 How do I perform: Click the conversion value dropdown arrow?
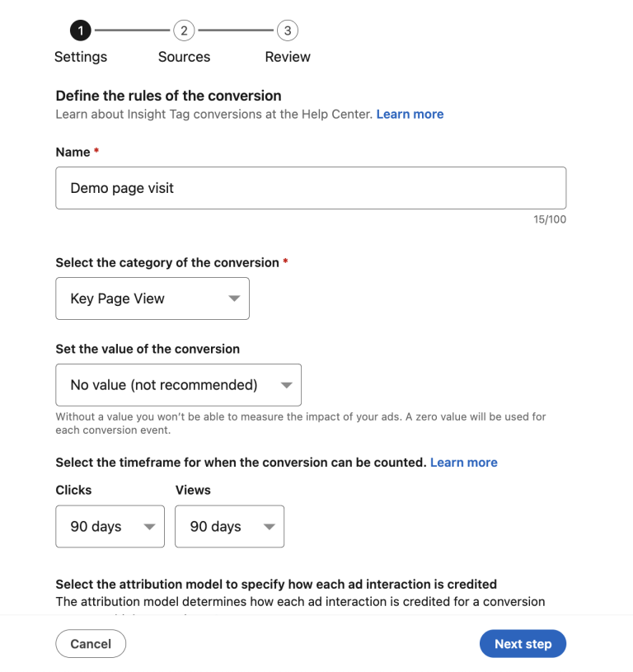286,385
